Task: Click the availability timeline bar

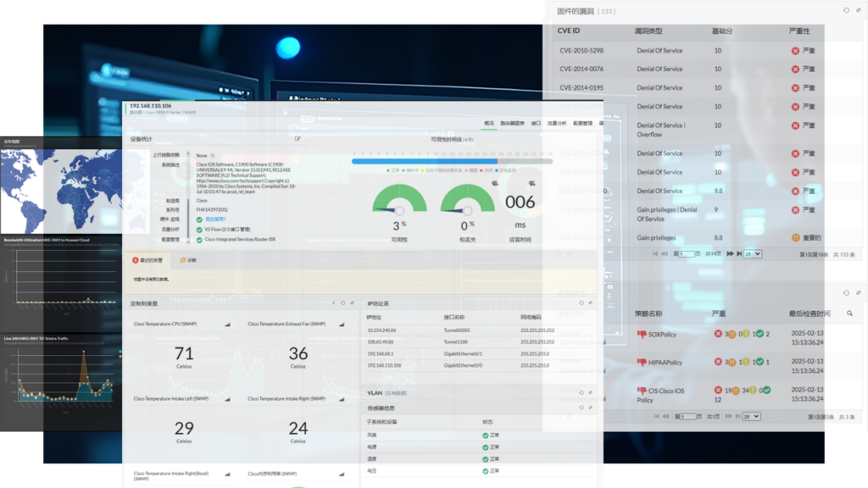Action: 452,161
